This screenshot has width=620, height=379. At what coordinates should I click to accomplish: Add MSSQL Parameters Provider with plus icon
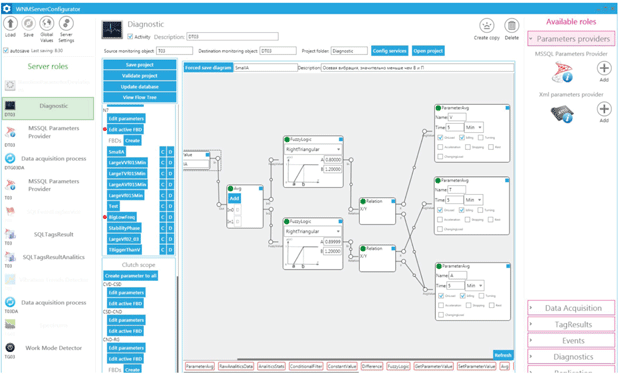[604, 68]
